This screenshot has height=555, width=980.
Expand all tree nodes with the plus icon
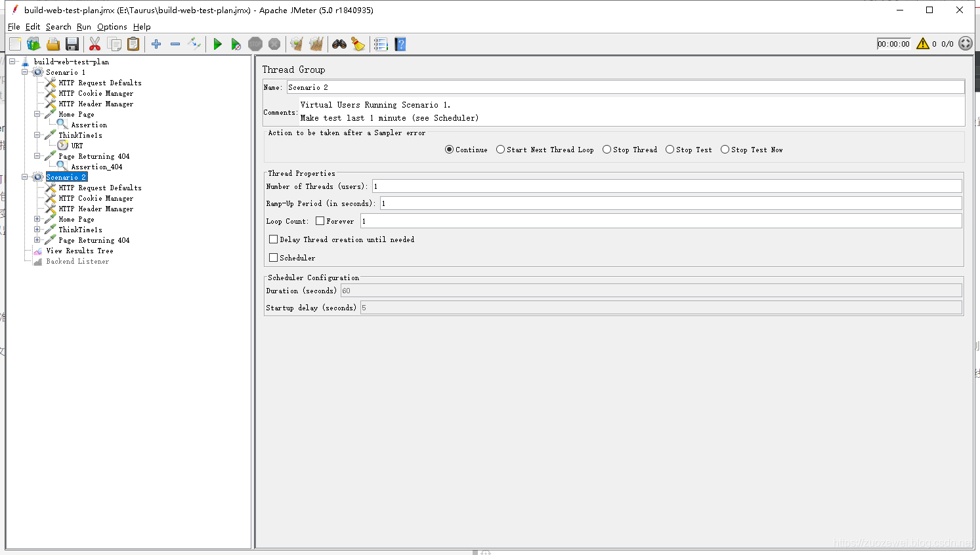[x=156, y=44]
